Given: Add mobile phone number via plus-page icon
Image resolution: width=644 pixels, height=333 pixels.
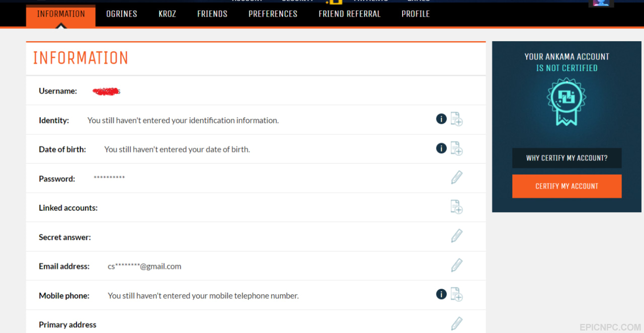Looking at the screenshot, I should [x=456, y=294].
